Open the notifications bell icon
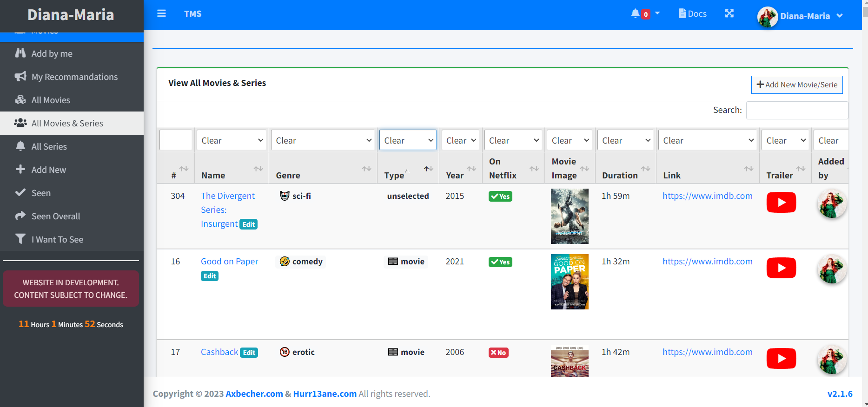 pos(635,13)
